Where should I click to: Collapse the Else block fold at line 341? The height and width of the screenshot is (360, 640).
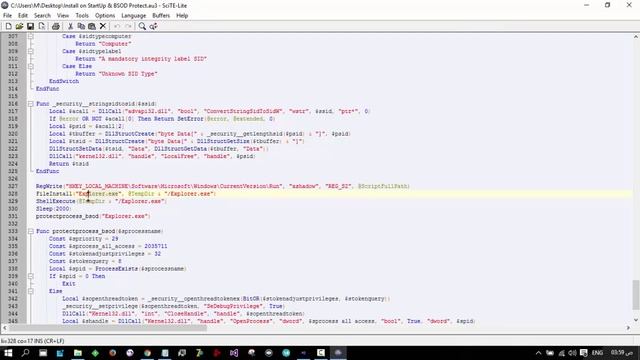[31, 291]
